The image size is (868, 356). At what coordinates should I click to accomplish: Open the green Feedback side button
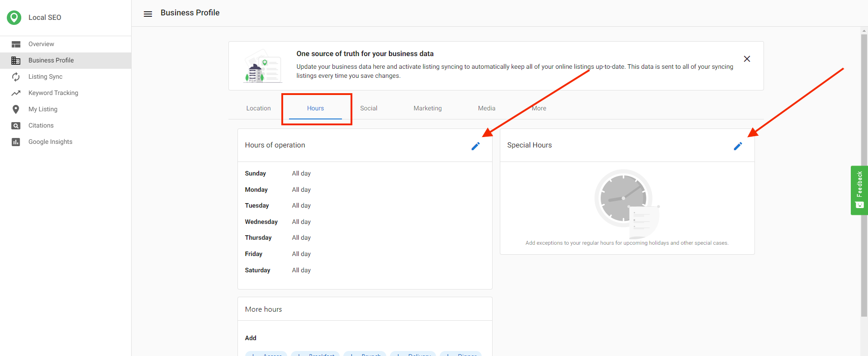859,190
